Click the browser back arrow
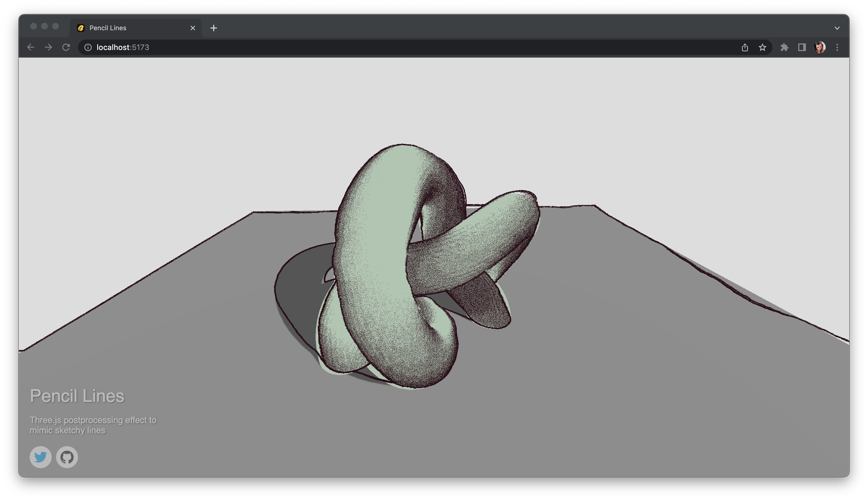 click(x=30, y=47)
